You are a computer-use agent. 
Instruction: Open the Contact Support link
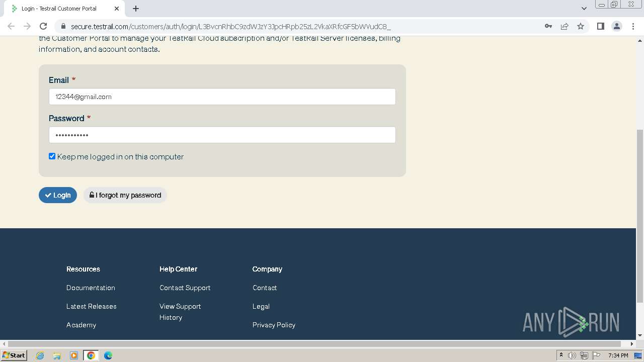point(185,288)
